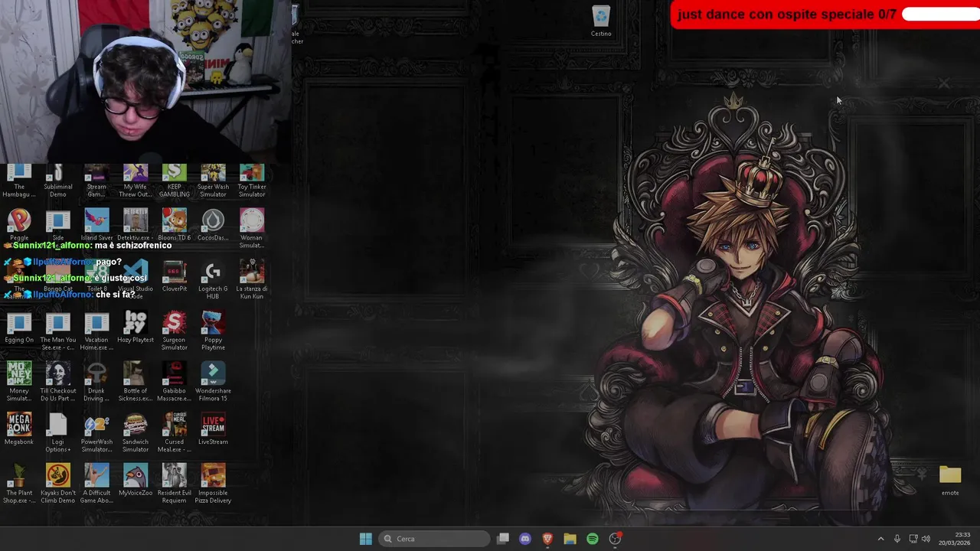Open Super Wash Simulator shortcut
980x551 pixels.
[x=213, y=181]
